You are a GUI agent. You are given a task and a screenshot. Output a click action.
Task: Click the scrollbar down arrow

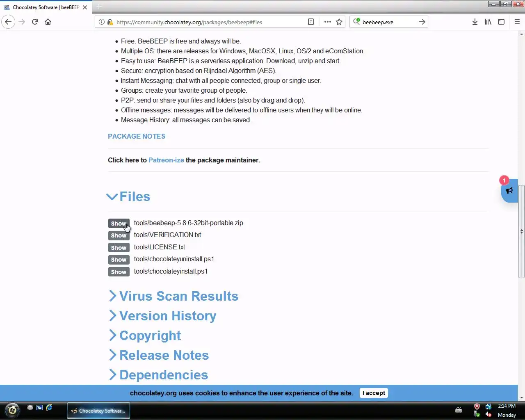pyautogui.click(x=521, y=397)
